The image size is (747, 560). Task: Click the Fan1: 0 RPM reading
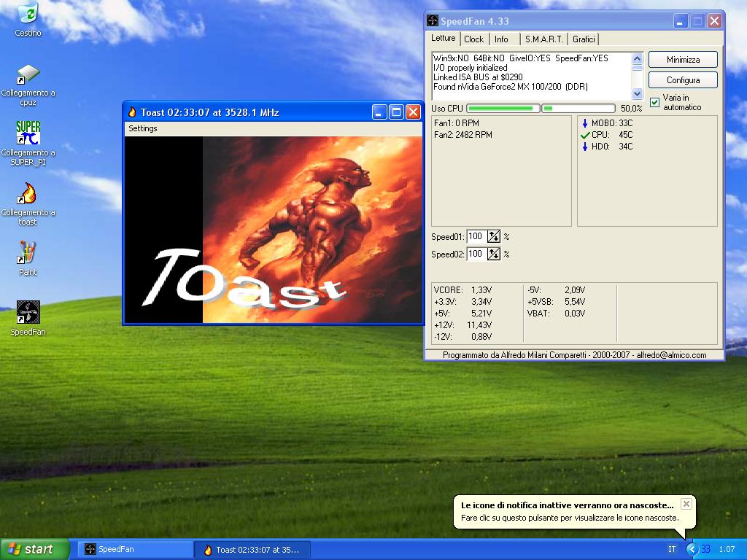[457, 122]
